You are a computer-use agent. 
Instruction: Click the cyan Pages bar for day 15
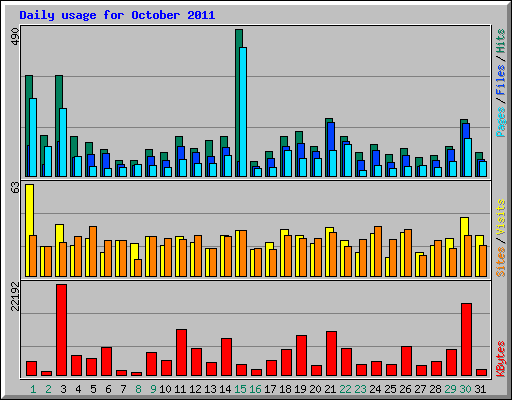click(243, 112)
